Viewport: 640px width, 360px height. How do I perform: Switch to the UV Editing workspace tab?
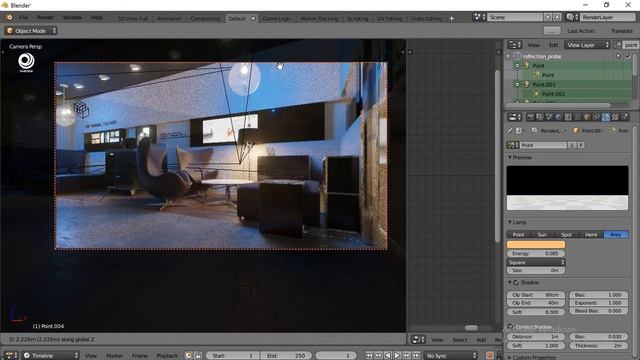[x=389, y=19]
